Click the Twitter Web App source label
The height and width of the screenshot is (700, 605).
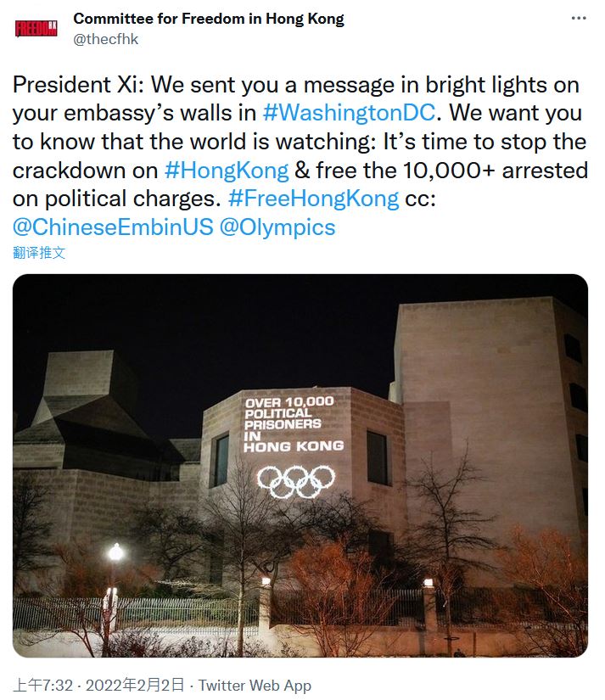click(255, 686)
